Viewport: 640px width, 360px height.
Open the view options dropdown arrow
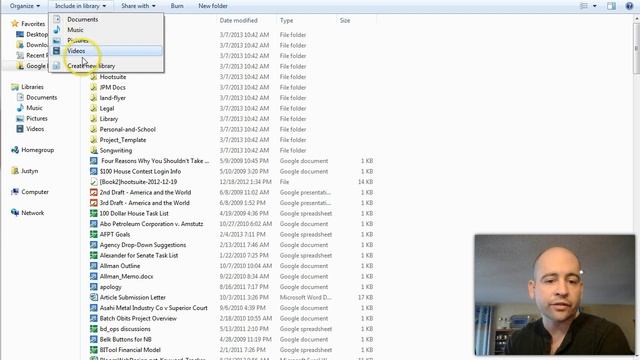594,6
